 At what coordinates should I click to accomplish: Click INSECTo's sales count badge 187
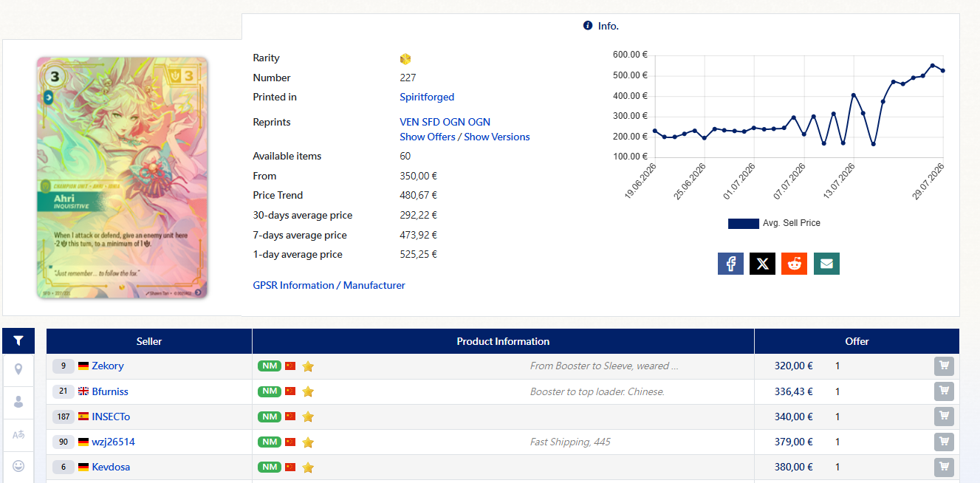(64, 417)
